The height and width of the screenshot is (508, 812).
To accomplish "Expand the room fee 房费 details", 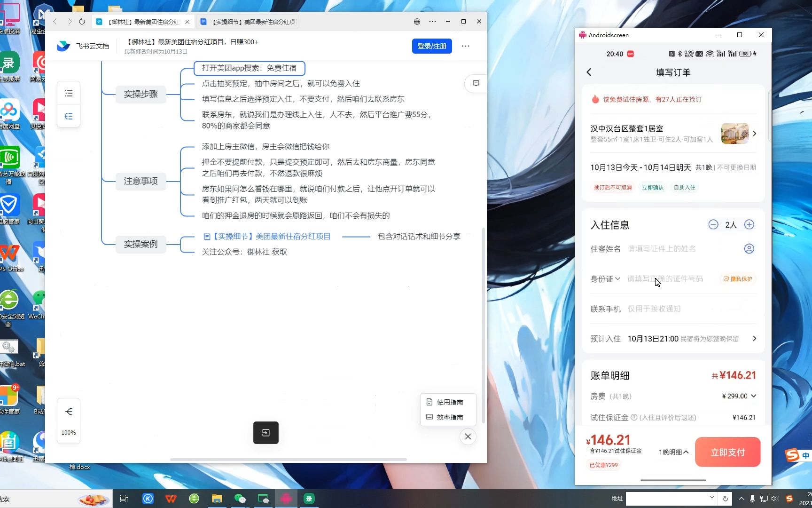I will pos(754,396).
